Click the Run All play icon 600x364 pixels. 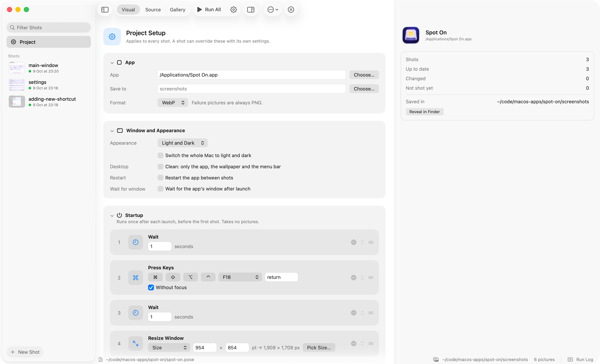(199, 10)
